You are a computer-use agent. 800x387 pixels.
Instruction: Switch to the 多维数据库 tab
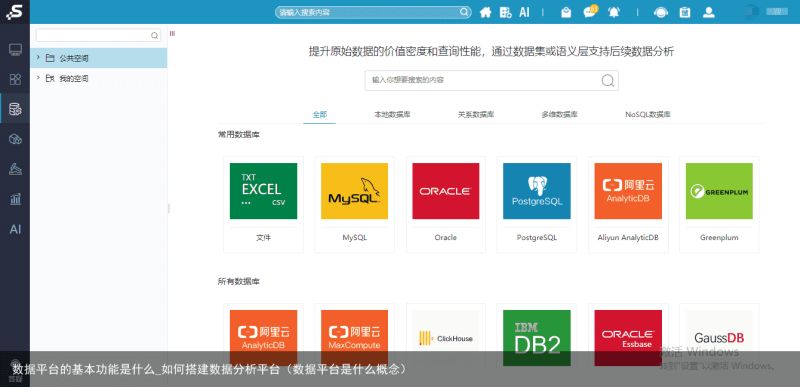point(559,115)
